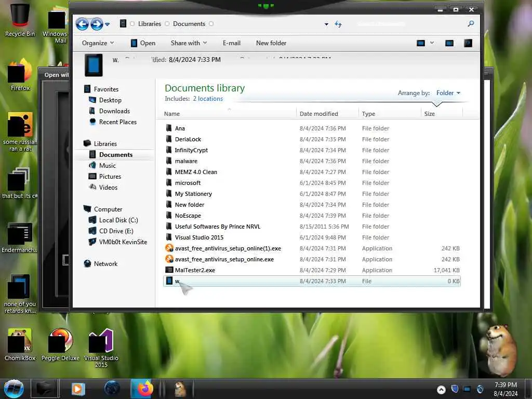Open Visual Studio 2015 desktop icon
Image resolution: width=532 pixels, height=399 pixels.
(x=101, y=348)
